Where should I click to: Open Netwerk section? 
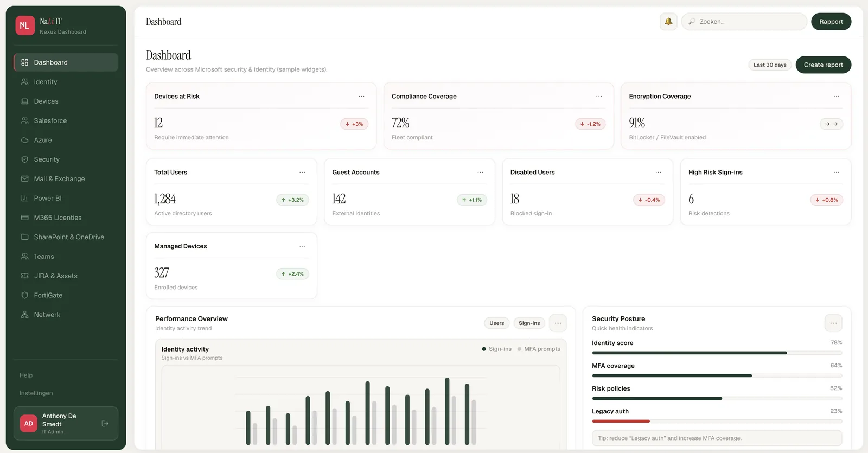click(66, 315)
